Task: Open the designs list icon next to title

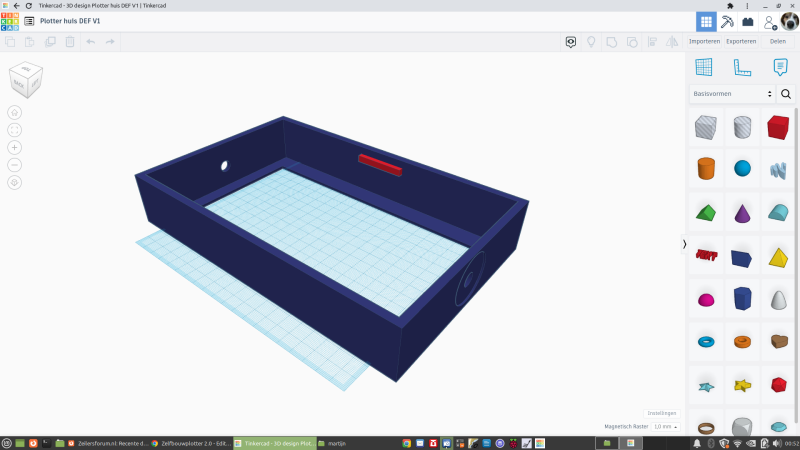Action: (x=29, y=21)
